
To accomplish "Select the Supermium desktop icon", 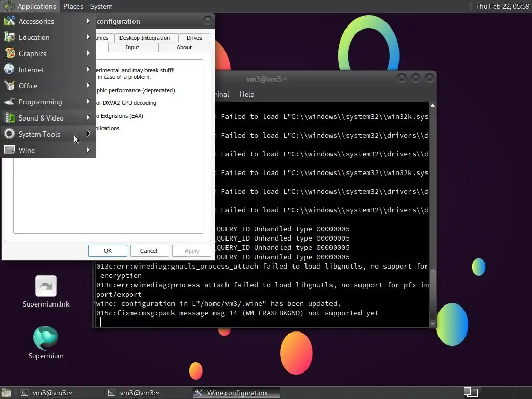I will pyautogui.click(x=46, y=343).
